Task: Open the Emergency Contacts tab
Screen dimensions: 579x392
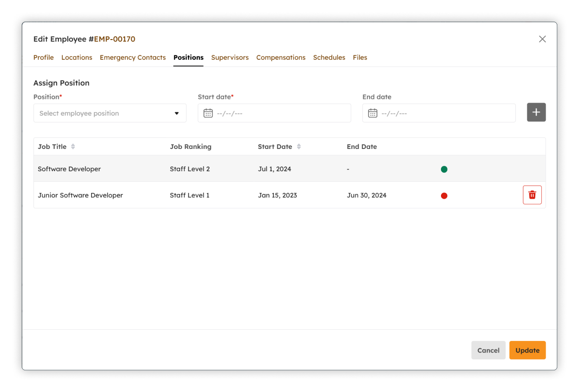Action: 133,57
